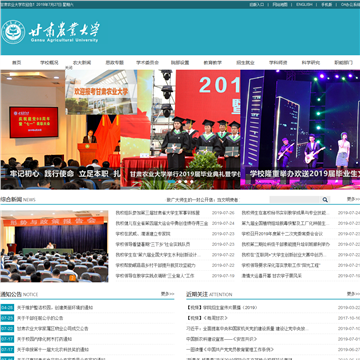Open the news item mentioning "三下乡"社会实践

pos(153,244)
